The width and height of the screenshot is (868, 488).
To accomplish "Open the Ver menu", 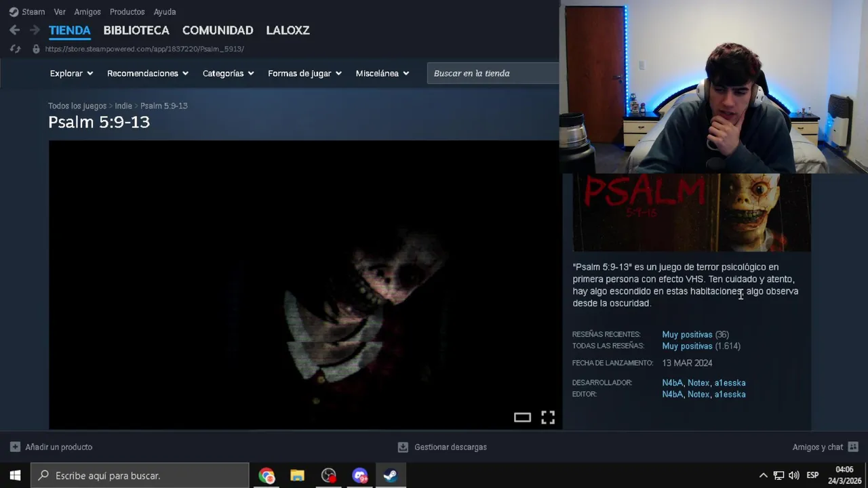I will [x=60, y=12].
